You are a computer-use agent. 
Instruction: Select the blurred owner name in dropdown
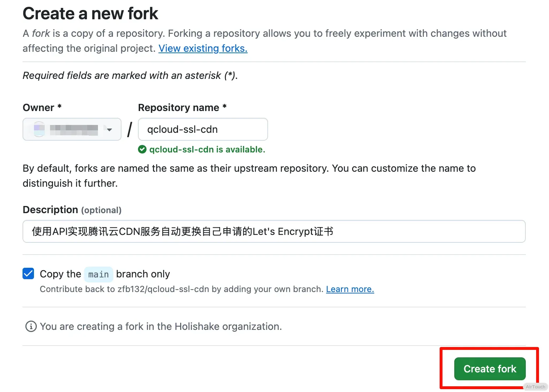click(74, 129)
